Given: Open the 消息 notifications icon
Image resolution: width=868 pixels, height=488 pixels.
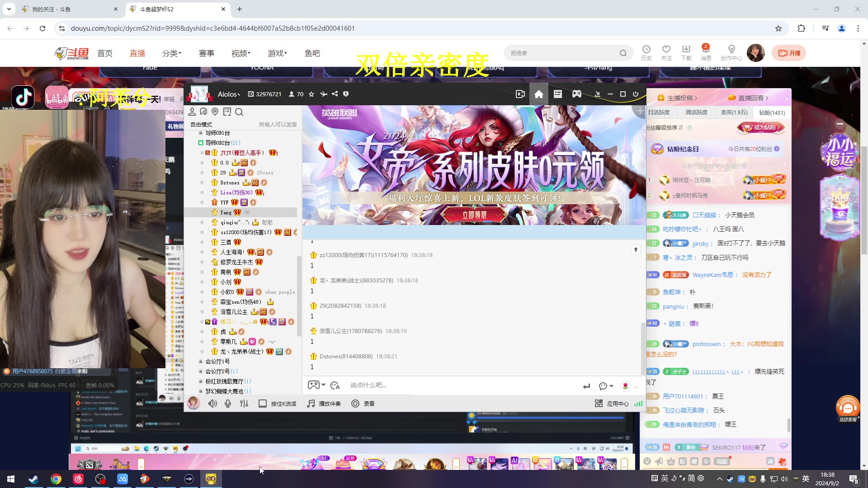Looking at the screenshot, I should pos(706,53).
